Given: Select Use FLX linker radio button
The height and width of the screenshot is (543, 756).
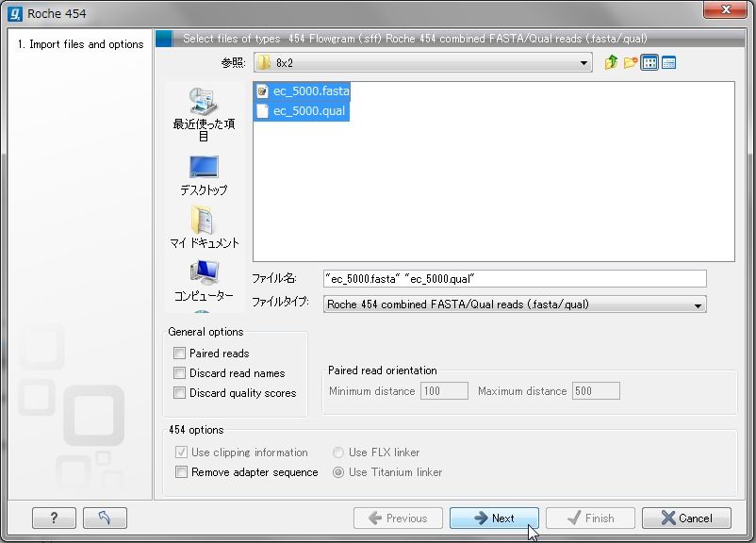Looking at the screenshot, I should click(x=338, y=452).
